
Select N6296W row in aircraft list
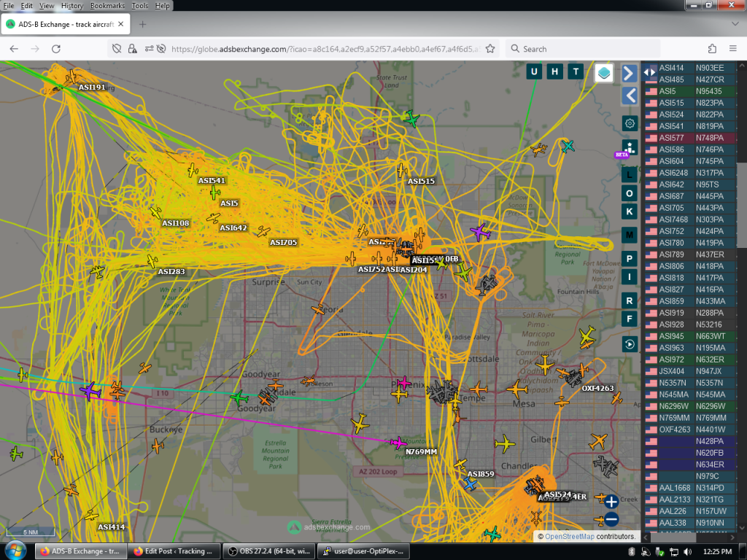tap(691, 406)
